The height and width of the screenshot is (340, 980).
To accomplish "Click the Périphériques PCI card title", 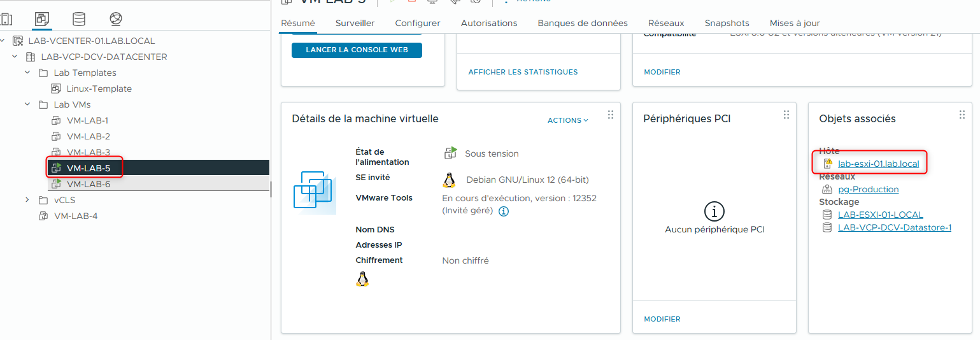I will pyautogui.click(x=687, y=119).
